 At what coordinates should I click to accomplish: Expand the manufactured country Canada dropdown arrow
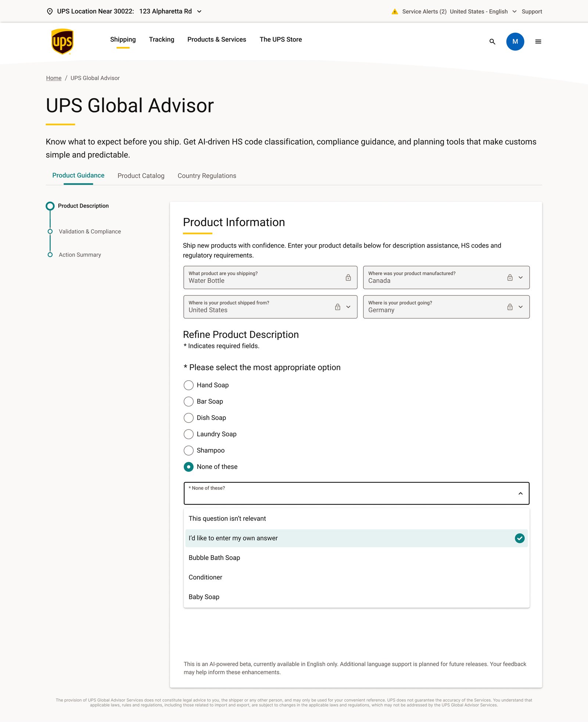coord(520,277)
